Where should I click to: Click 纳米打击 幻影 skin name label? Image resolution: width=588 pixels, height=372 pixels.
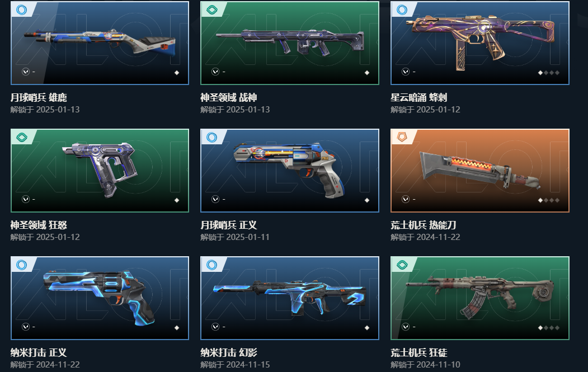coord(229,352)
